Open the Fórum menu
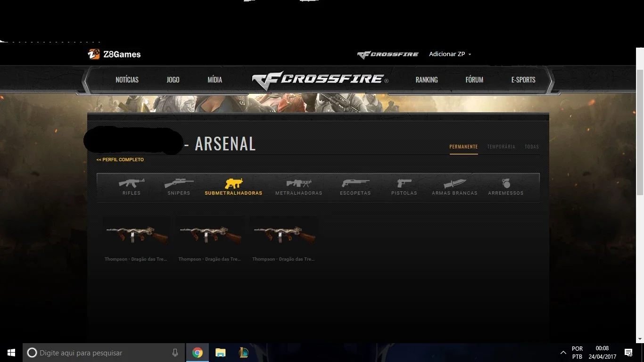The image size is (644, 362). 474,80
